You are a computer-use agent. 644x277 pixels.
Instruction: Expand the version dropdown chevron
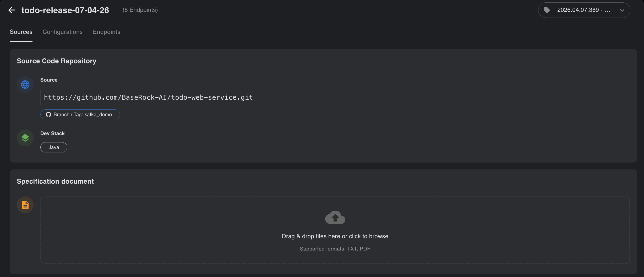[622, 10]
